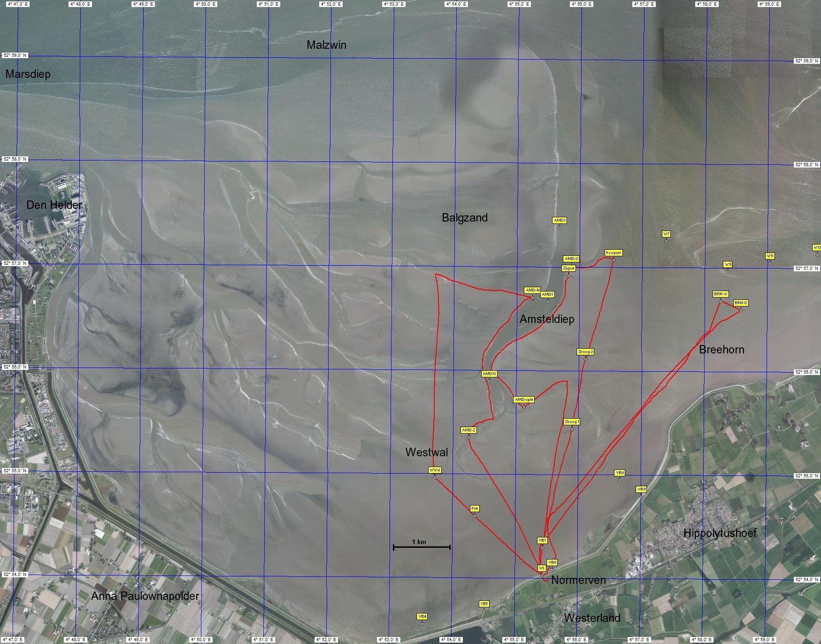Viewport: 821px width, 644px height.
Task: Select the Keerpunt waypoint flag
Action: point(613,253)
